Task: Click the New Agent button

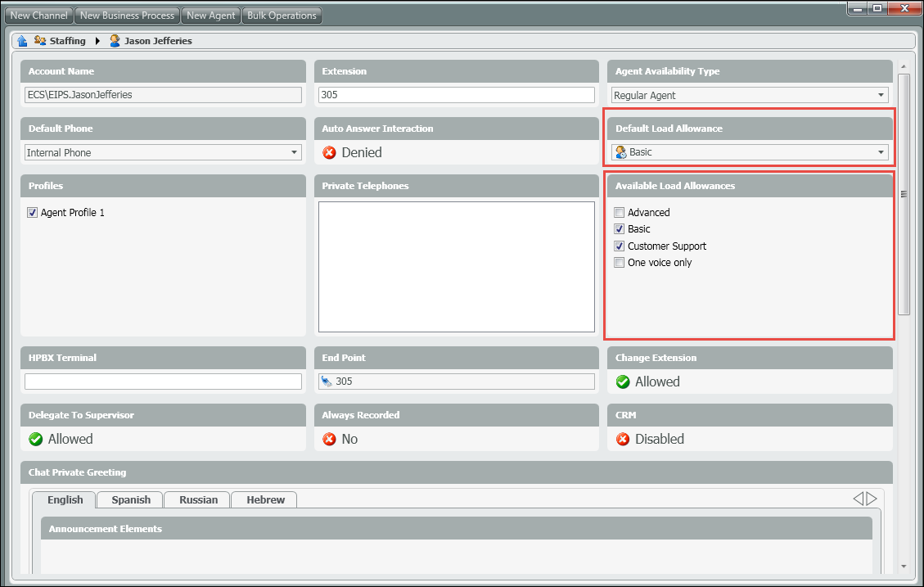Action: [x=210, y=16]
